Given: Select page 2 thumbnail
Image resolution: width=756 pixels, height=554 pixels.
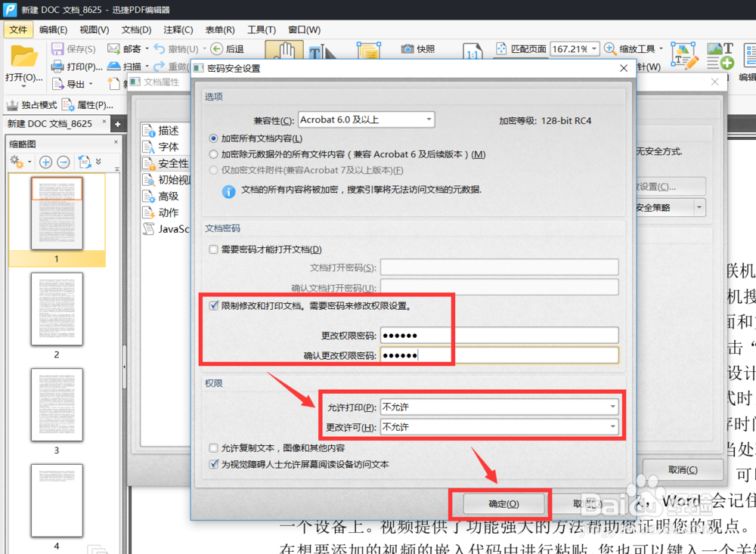Looking at the screenshot, I should (x=57, y=309).
